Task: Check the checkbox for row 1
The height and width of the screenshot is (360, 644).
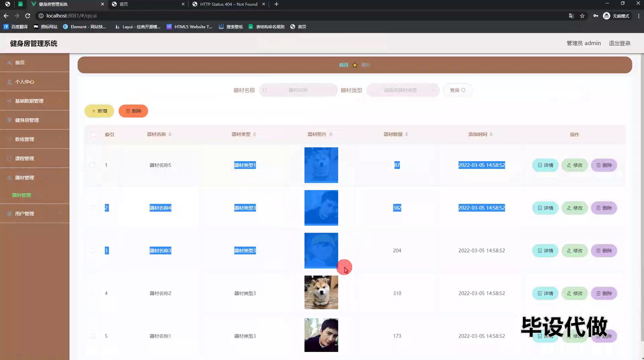Action: [93, 165]
